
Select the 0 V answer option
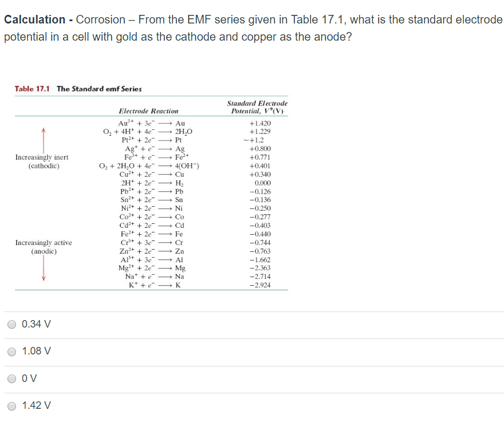pos(11,378)
